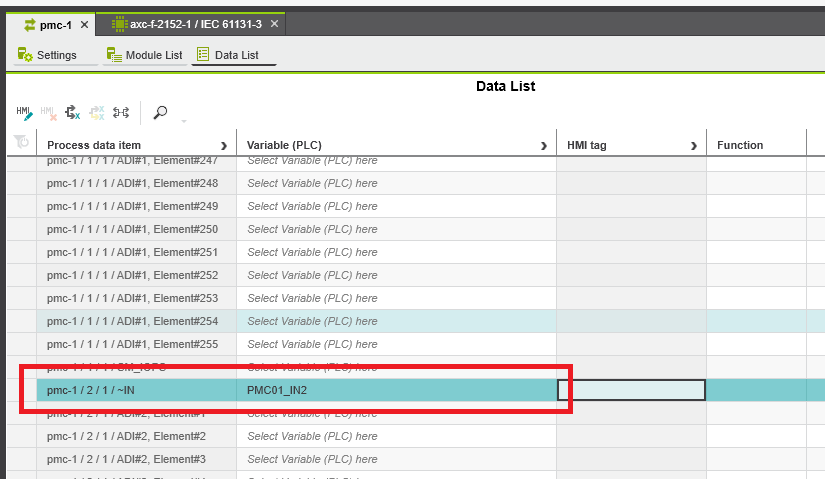Click the filter reset funnel icon
This screenshot has width=825, height=479.
(21, 144)
